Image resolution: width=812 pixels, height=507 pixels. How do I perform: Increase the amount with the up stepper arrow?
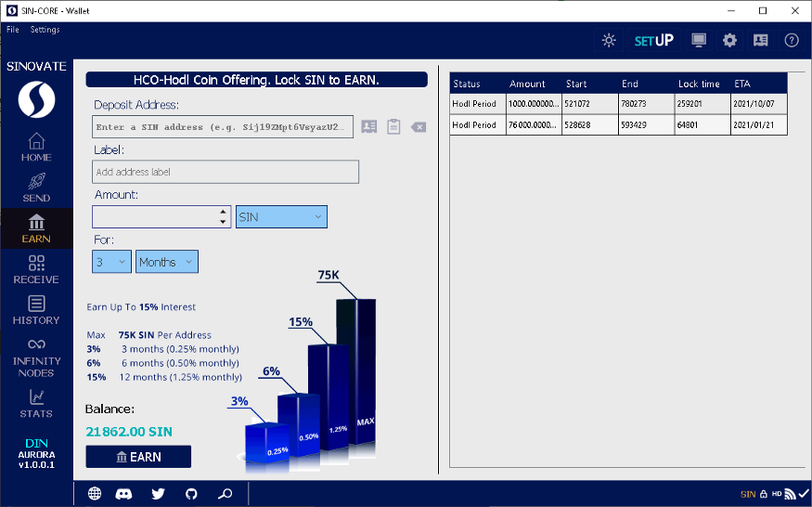click(x=223, y=212)
